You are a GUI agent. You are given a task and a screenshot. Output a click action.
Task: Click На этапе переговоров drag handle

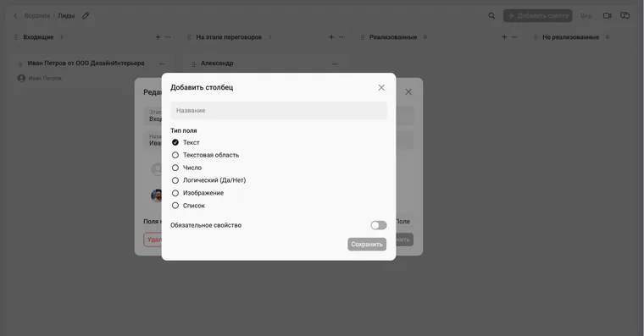[189, 37]
